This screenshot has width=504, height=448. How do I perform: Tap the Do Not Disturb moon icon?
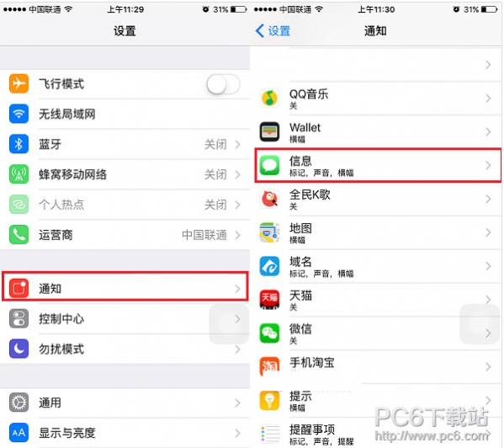click(19, 349)
